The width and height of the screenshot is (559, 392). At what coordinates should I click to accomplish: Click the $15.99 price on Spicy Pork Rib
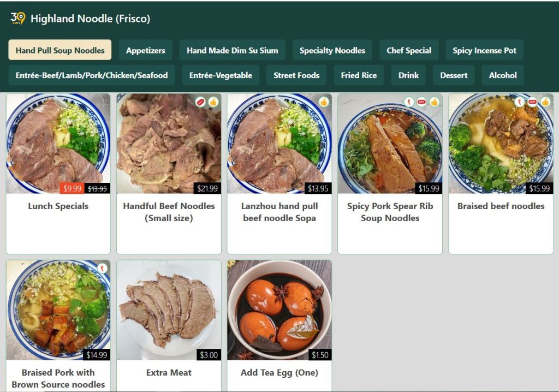pyautogui.click(x=429, y=188)
